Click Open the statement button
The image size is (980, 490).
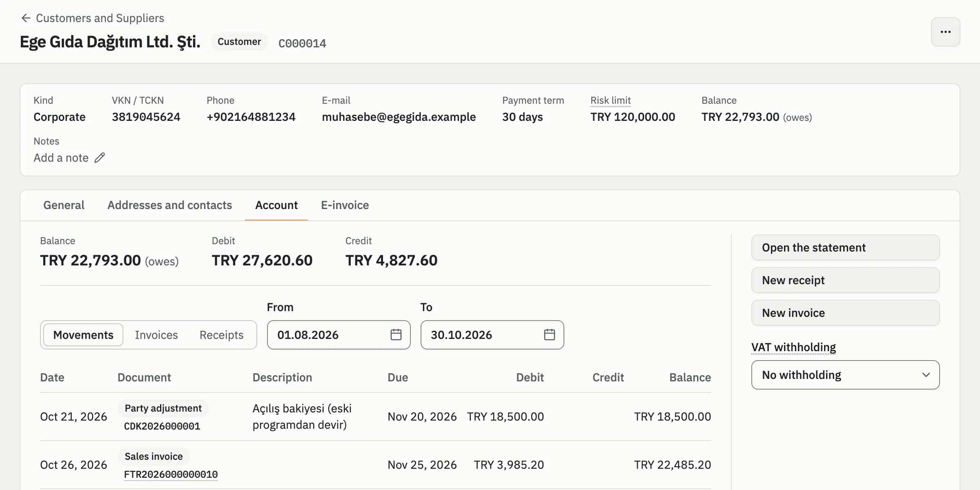coord(845,247)
